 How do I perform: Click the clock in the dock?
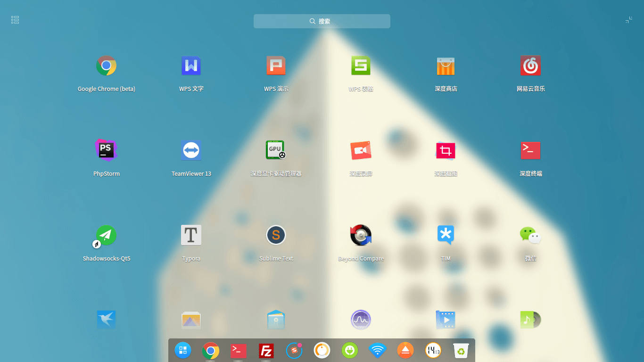point(433,350)
